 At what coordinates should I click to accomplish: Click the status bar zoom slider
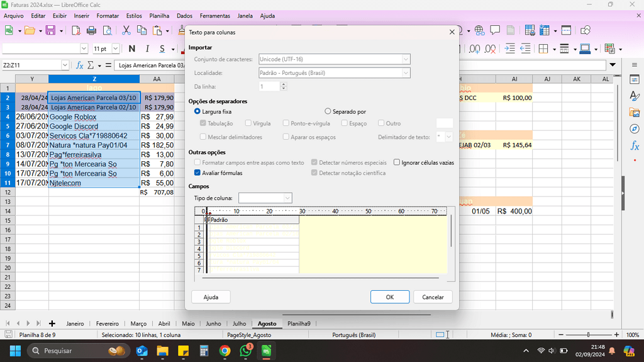tap(588, 335)
